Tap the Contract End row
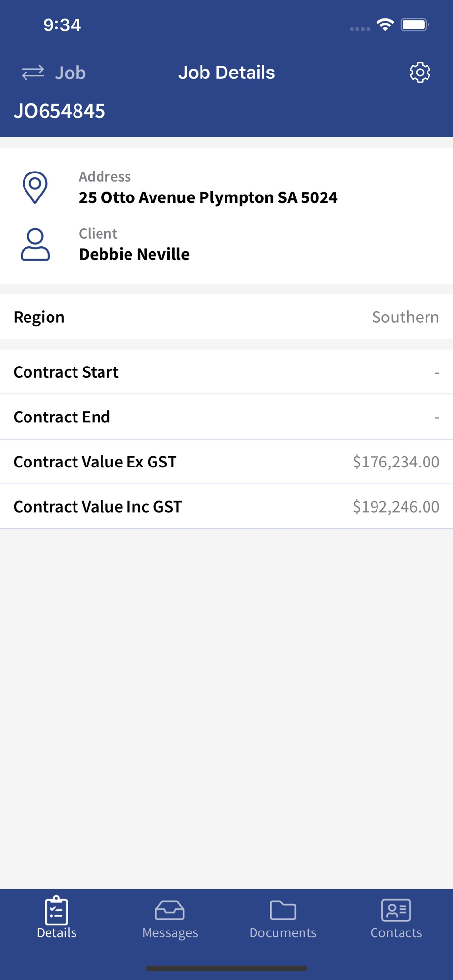Screen dimensions: 453x980 226,416
